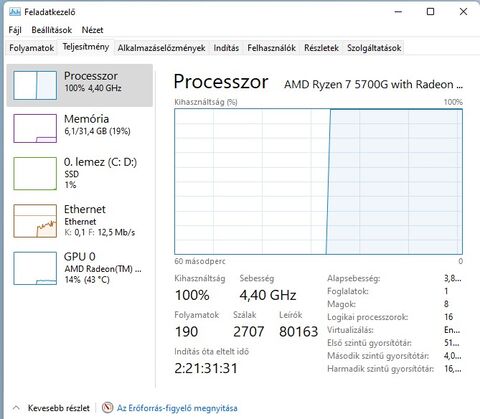The width and height of the screenshot is (480, 419).
Task: Switch to the Szolgáltatások tab
Action: (374, 48)
